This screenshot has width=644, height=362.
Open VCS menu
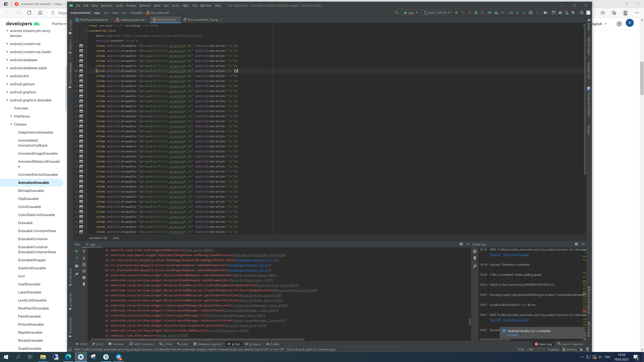[x=195, y=5]
